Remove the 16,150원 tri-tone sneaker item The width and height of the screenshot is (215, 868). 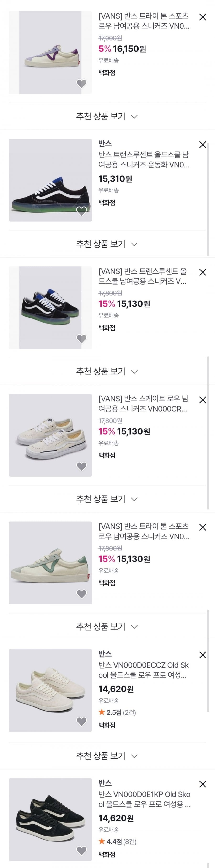click(x=203, y=17)
